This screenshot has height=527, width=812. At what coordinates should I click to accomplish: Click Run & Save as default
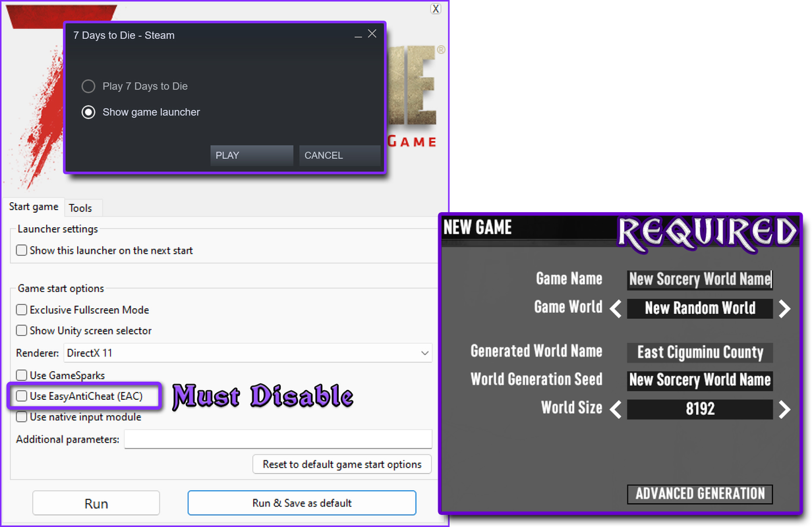click(x=302, y=503)
